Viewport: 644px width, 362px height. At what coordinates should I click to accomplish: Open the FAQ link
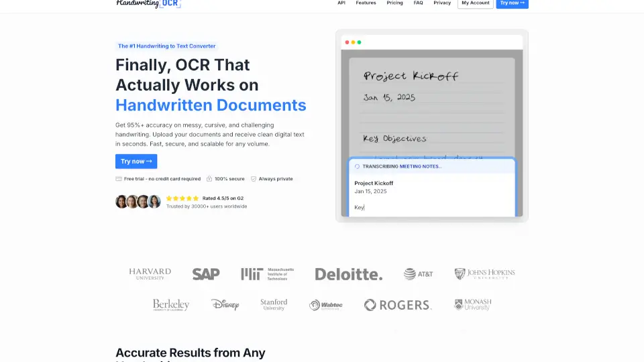tap(418, 3)
